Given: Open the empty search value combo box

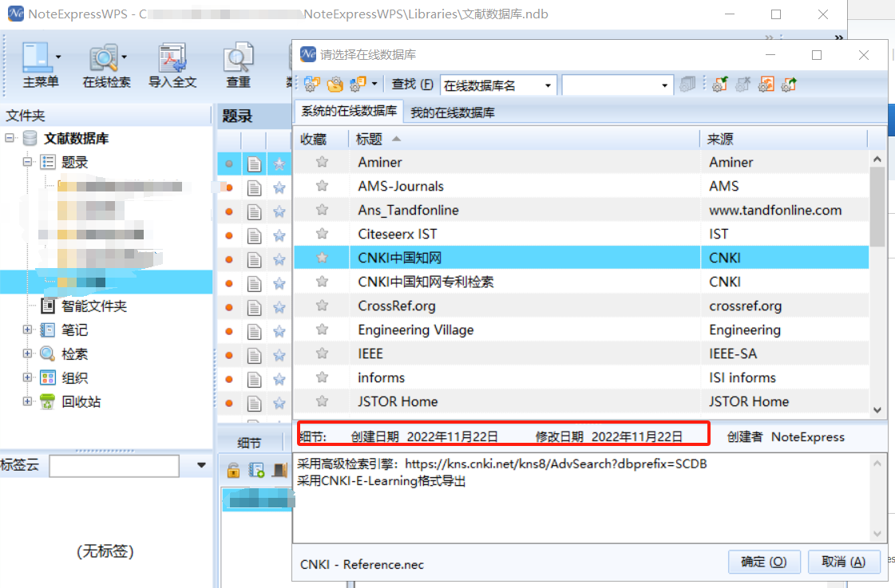Looking at the screenshot, I should pos(664,85).
